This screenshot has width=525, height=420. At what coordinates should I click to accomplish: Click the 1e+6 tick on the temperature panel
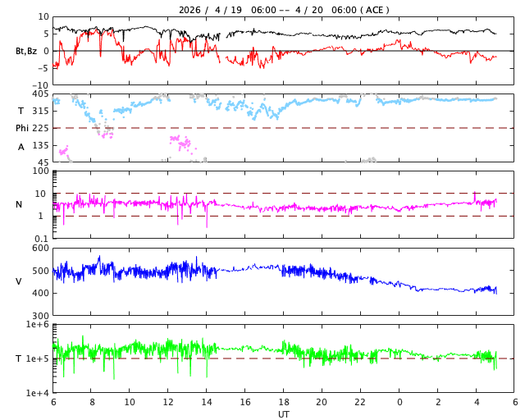(x=36, y=325)
